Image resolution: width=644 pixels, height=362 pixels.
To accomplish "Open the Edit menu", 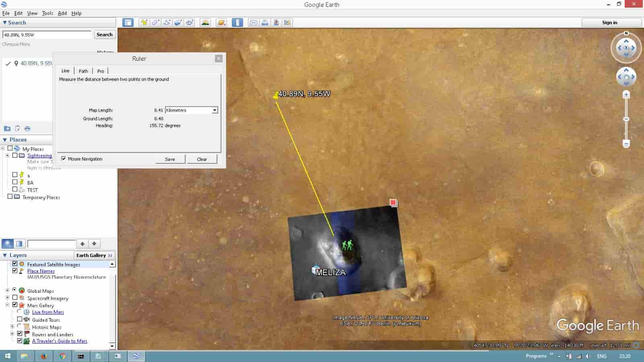I will pos(19,13).
